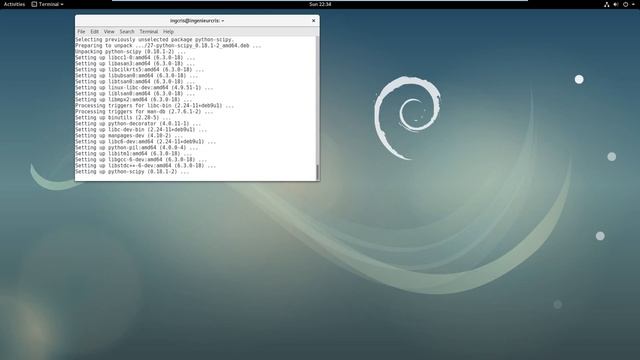Click the 'Setting up python-pil:amd64' line
The height and width of the screenshot is (360, 640).
pyautogui.click(x=137, y=147)
